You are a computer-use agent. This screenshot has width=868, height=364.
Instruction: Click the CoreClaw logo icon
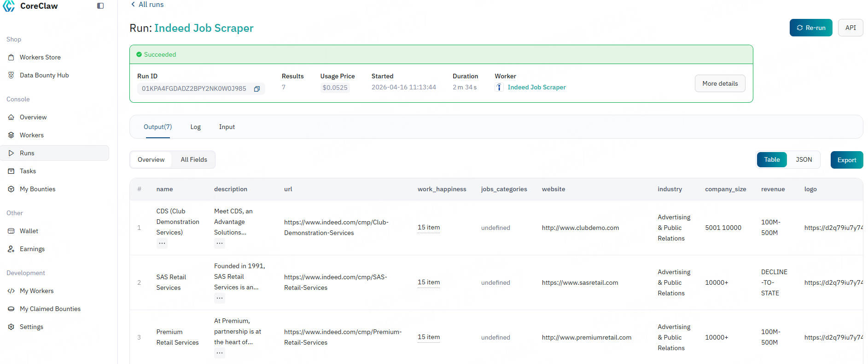click(9, 6)
